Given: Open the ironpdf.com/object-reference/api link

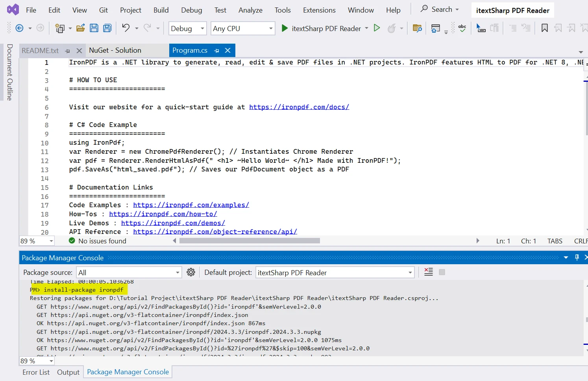Looking at the screenshot, I should [215, 232].
